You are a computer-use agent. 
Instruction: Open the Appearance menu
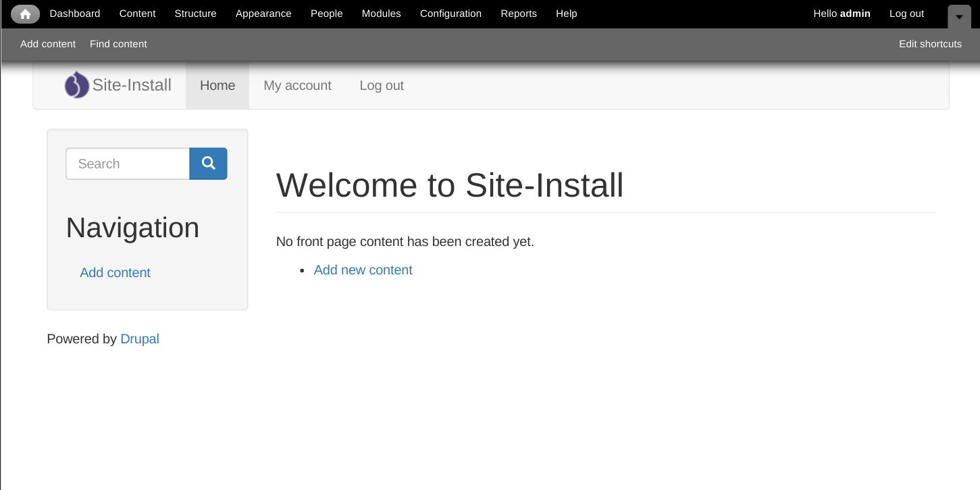[x=263, y=14]
